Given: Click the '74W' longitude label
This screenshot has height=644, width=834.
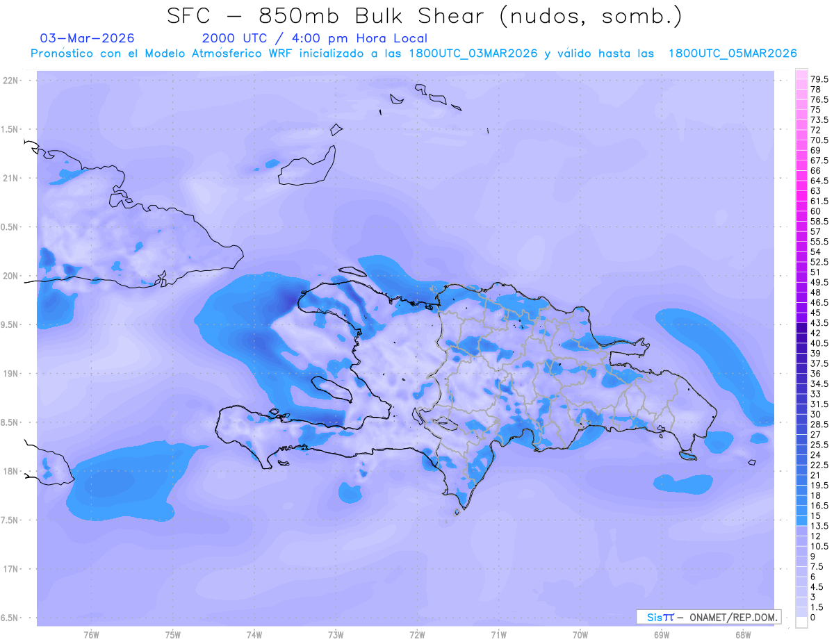Looking at the screenshot, I should point(254,634).
